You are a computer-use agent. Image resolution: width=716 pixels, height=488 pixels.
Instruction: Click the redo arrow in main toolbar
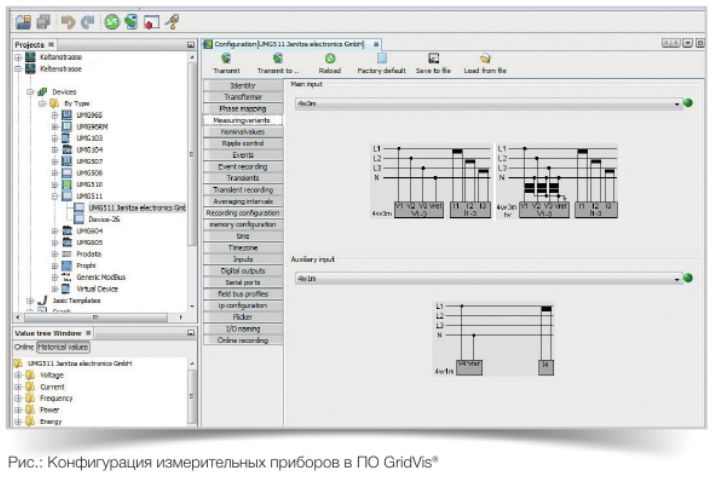click(84, 20)
